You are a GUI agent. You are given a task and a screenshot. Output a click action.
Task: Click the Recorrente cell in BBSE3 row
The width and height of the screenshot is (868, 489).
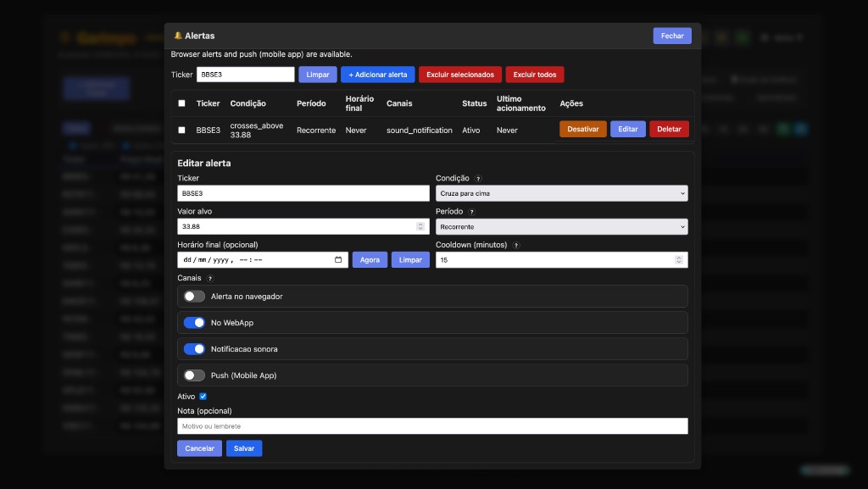pyautogui.click(x=316, y=130)
